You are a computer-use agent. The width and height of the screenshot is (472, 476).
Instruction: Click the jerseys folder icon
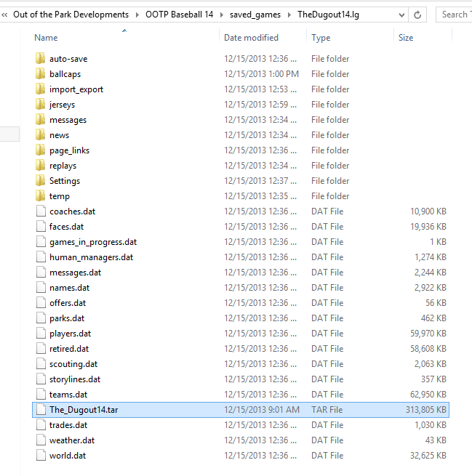coord(40,105)
